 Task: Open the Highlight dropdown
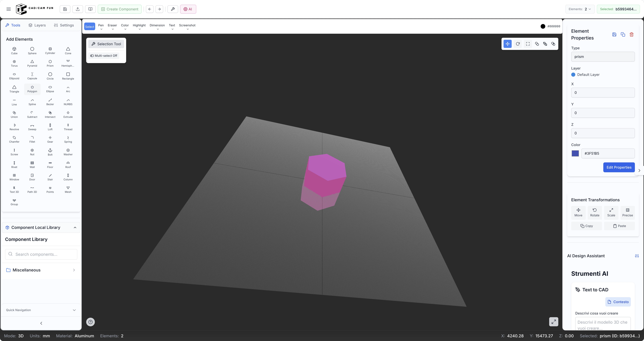tap(139, 27)
